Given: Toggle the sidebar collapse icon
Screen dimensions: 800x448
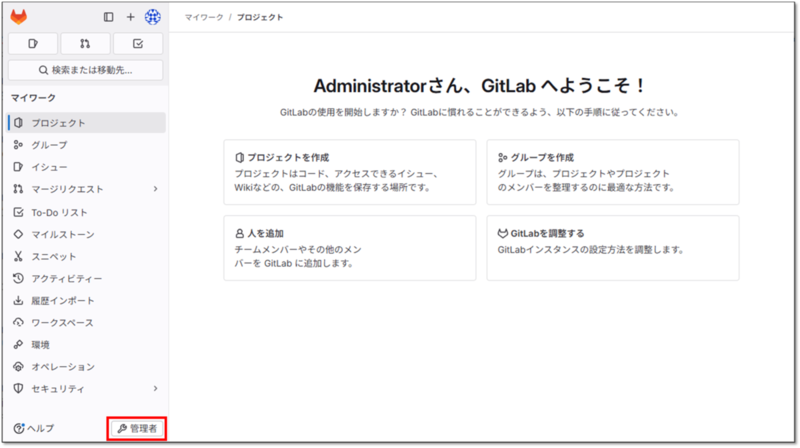Looking at the screenshot, I should click(109, 17).
